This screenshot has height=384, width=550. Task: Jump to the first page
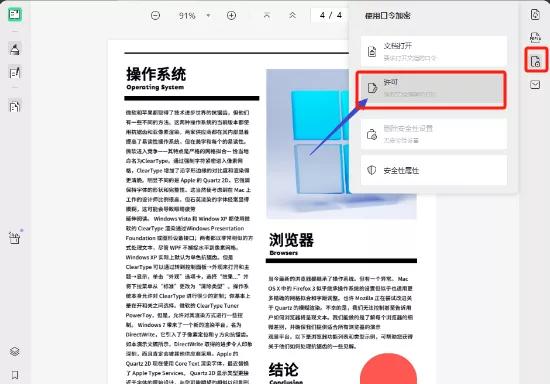point(267,15)
